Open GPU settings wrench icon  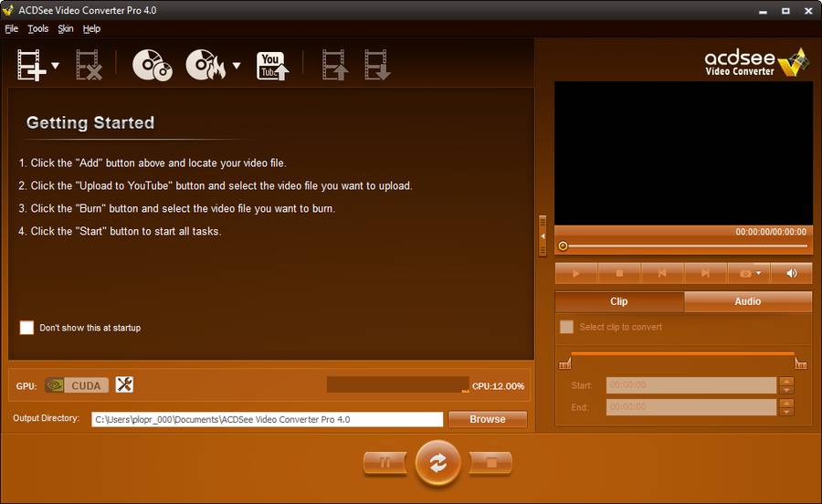[x=124, y=385]
